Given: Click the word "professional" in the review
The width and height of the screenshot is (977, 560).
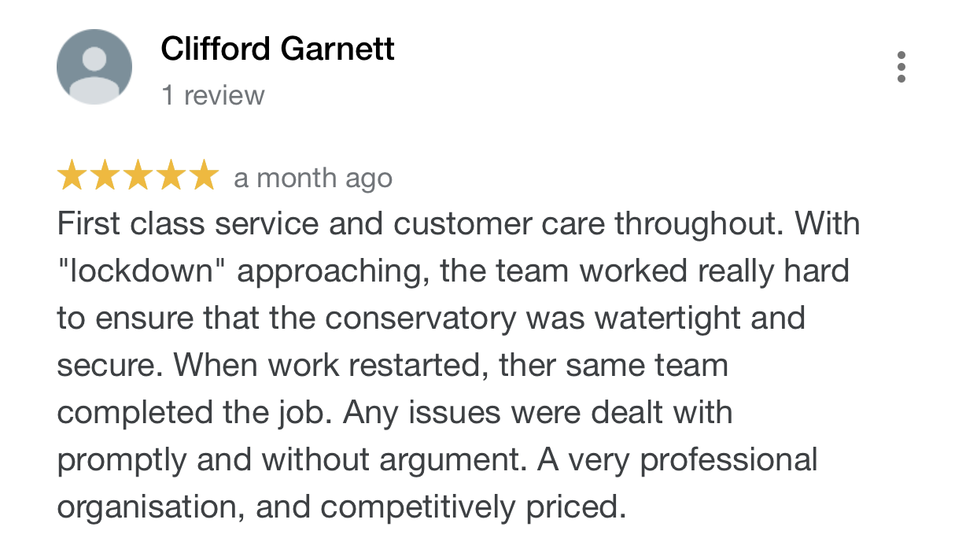Looking at the screenshot, I should pyautogui.click(x=728, y=460).
